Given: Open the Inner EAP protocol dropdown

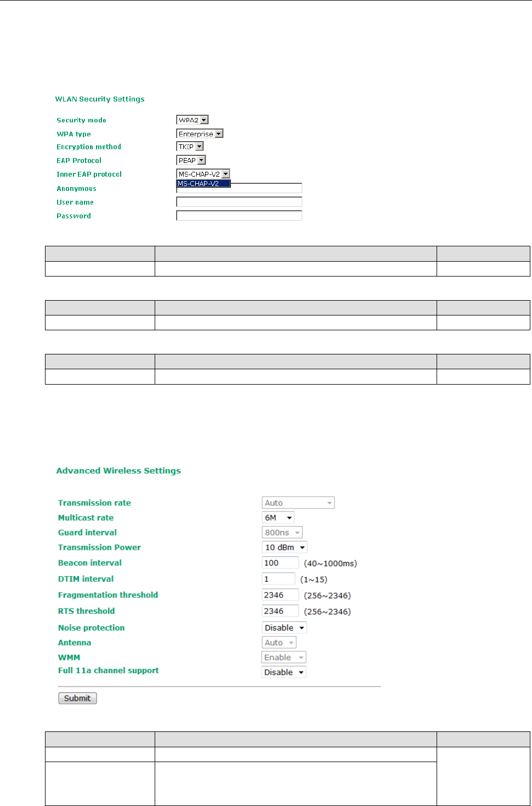Looking at the screenshot, I should [x=203, y=174].
